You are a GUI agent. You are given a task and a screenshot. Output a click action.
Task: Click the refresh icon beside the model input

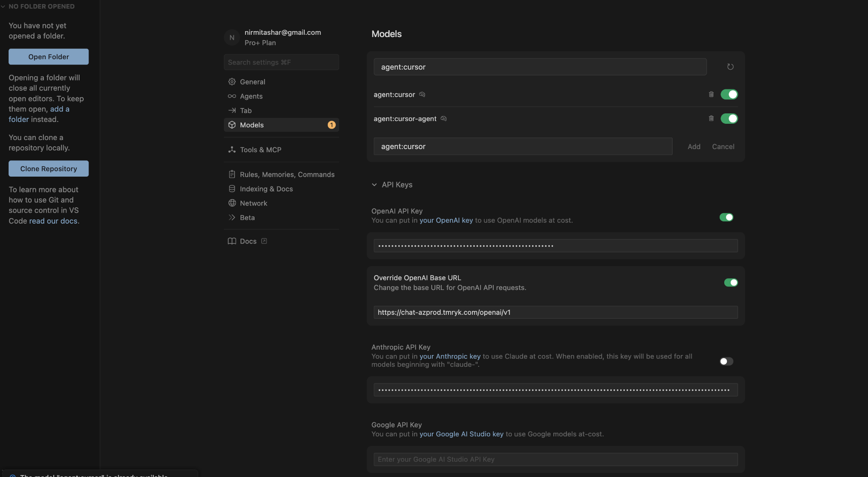(730, 66)
